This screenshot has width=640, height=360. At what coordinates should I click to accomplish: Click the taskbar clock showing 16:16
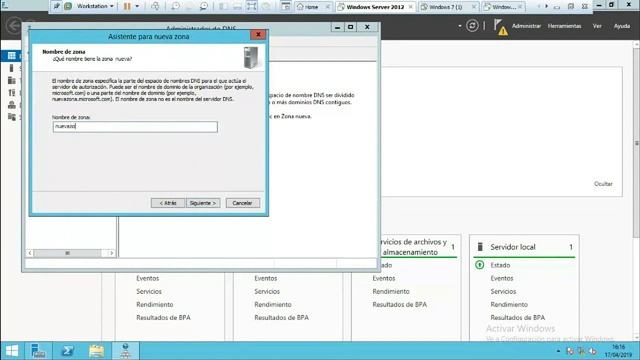tap(618, 351)
